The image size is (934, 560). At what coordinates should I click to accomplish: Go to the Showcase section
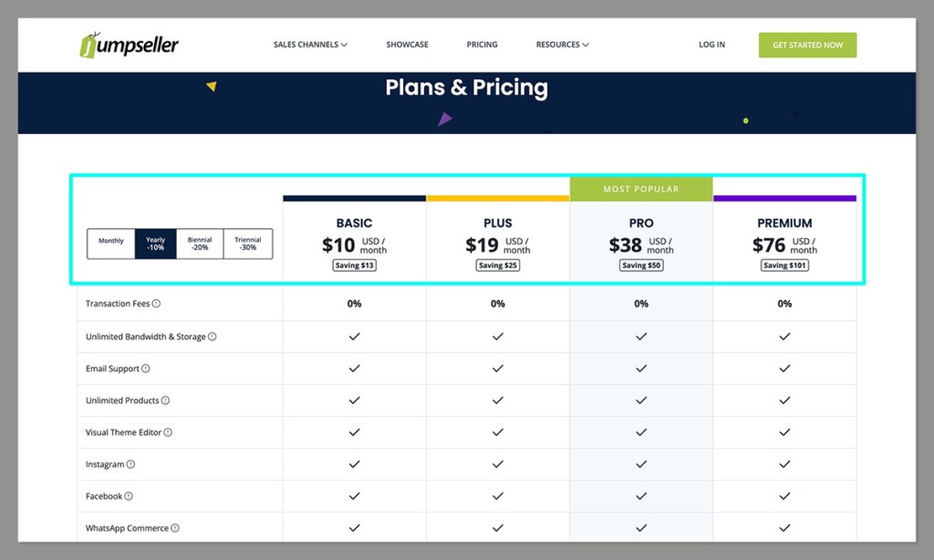click(407, 44)
